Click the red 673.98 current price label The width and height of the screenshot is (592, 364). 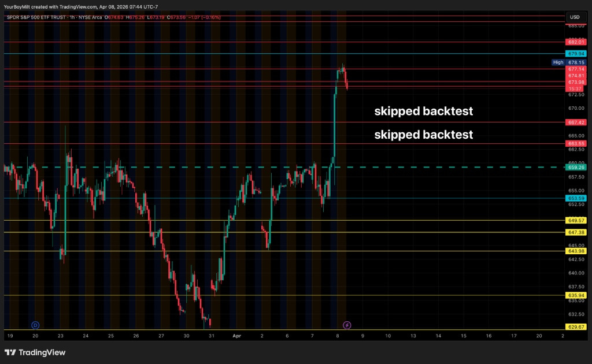pyautogui.click(x=576, y=82)
